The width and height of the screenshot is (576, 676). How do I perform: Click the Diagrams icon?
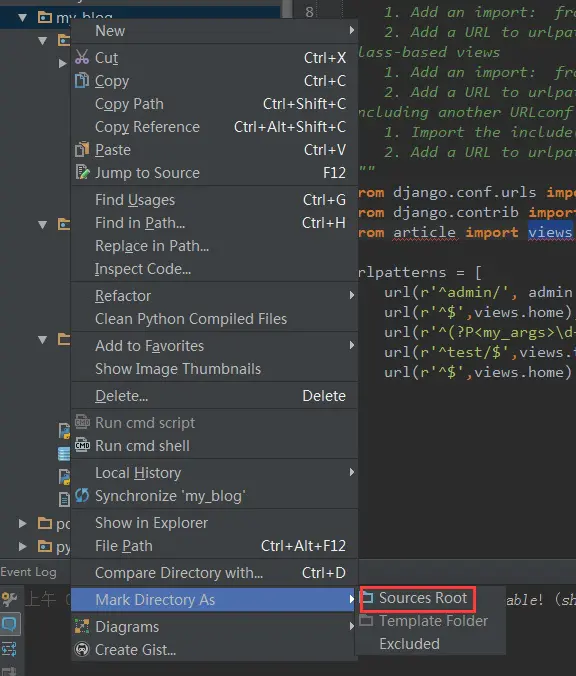82,626
